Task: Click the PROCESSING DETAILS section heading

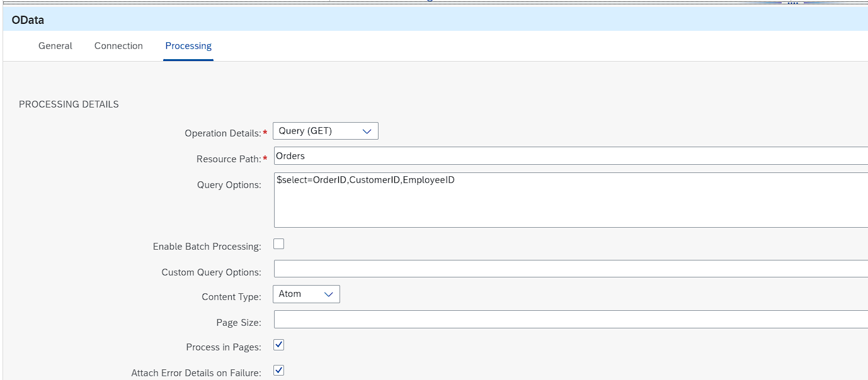Action: coord(68,104)
